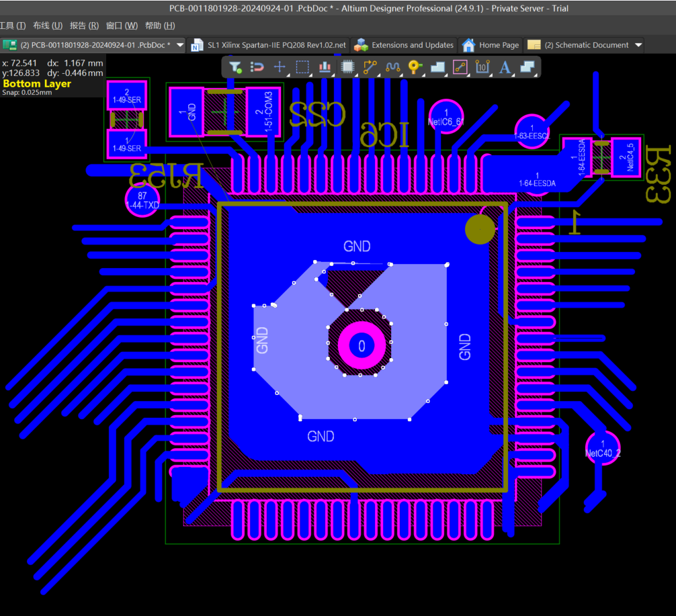This screenshot has width=676, height=616.
Task: Select the place component chip tool
Action: tap(347, 67)
